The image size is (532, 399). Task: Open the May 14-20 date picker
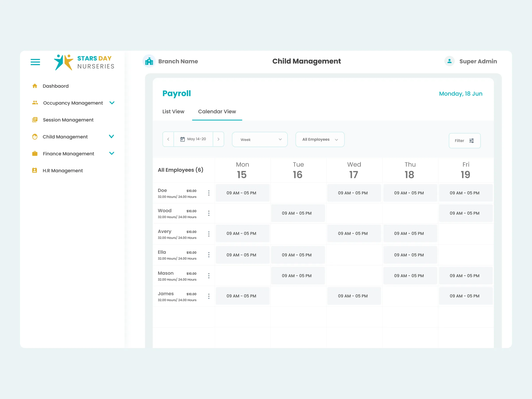coord(193,139)
